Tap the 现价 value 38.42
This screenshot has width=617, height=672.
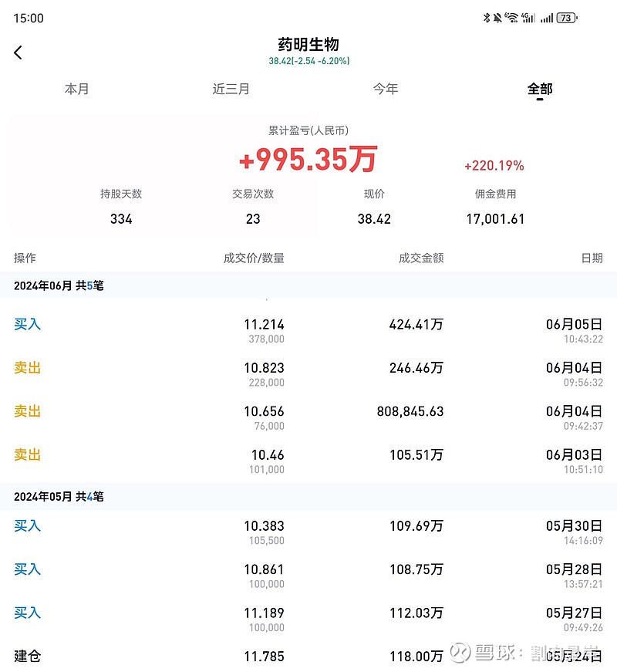[x=374, y=219]
